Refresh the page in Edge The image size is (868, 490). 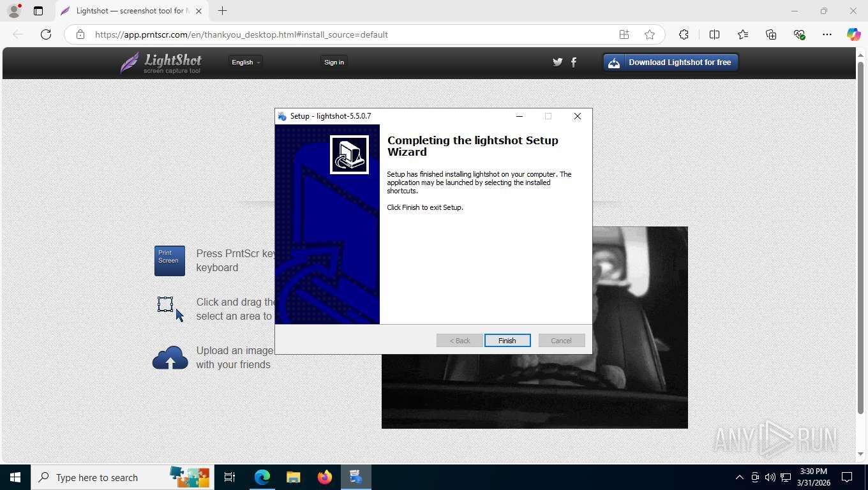click(x=46, y=34)
